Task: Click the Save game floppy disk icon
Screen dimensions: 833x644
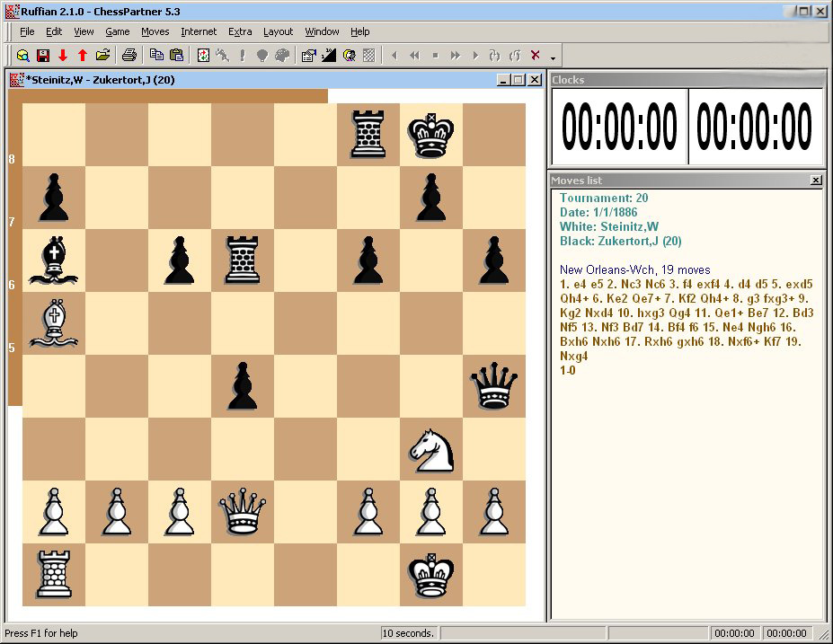Action: pyautogui.click(x=42, y=56)
